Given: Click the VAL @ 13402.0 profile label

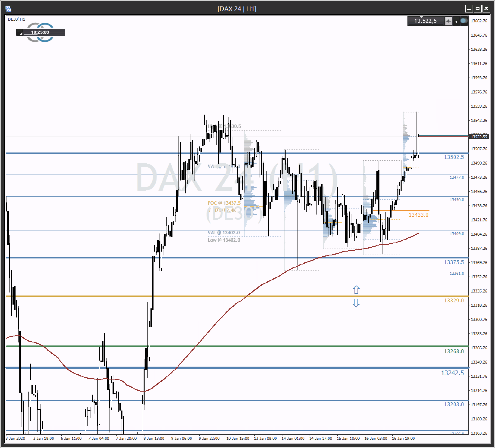Looking at the screenshot, I should pos(224,233).
